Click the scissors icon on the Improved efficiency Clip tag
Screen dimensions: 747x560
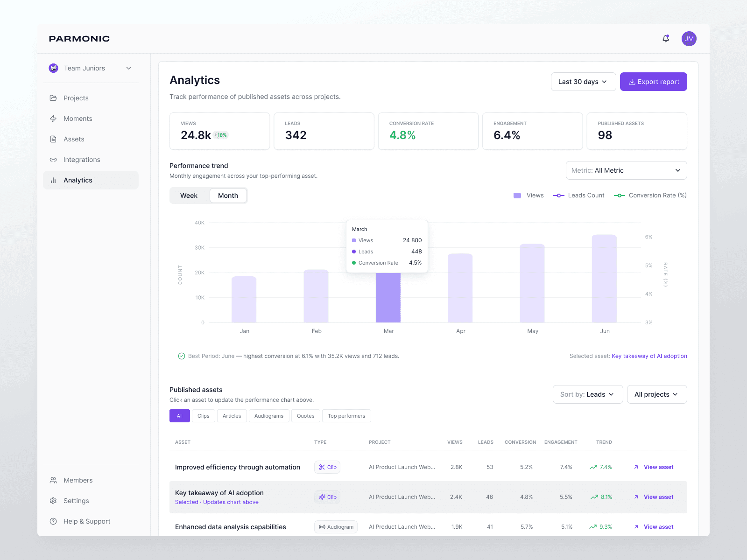coord(322,467)
